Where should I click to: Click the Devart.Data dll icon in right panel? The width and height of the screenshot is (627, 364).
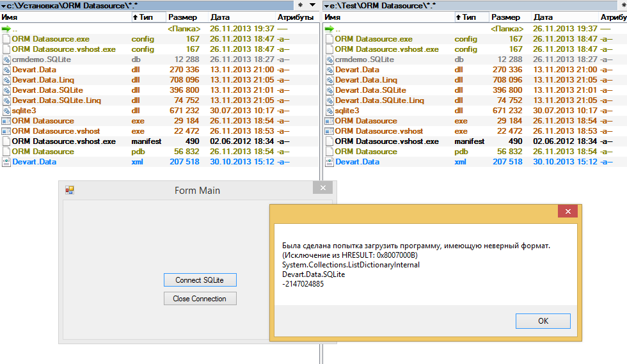point(329,70)
